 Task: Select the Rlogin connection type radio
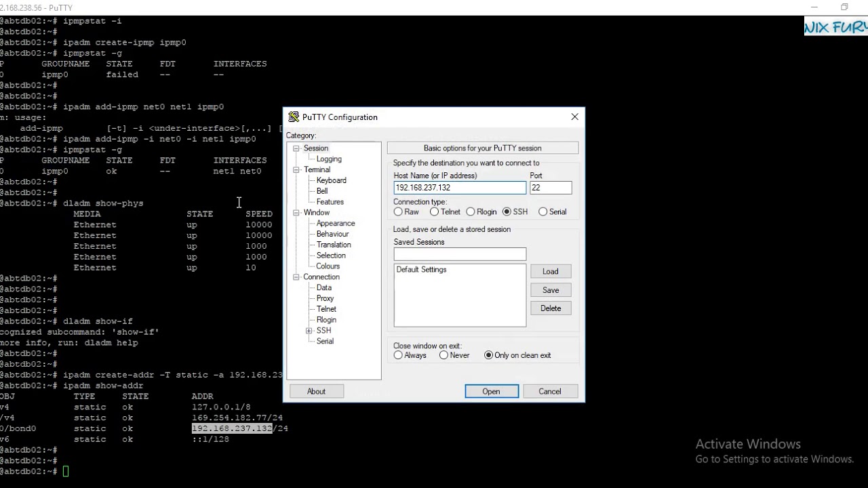[470, 211]
